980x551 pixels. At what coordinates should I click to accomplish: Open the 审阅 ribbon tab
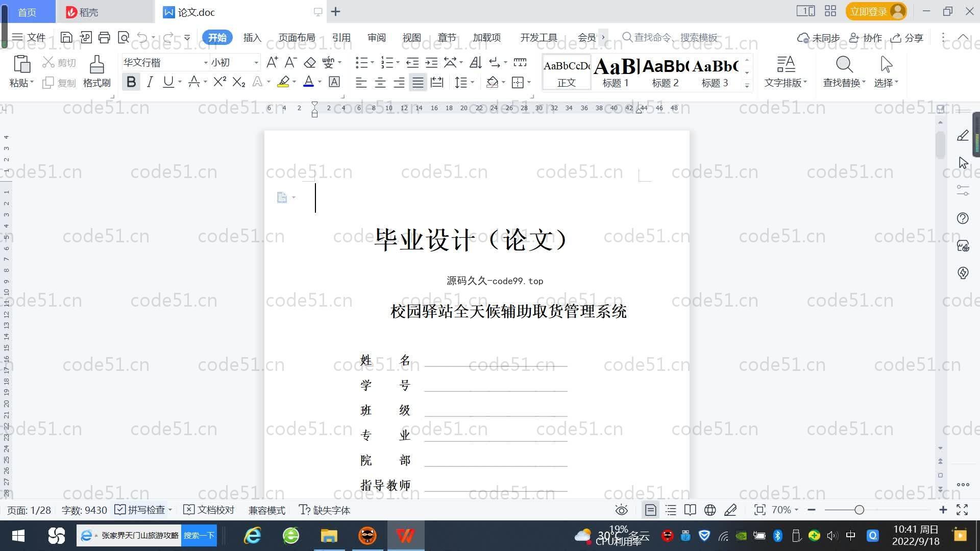(x=376, y=37)
